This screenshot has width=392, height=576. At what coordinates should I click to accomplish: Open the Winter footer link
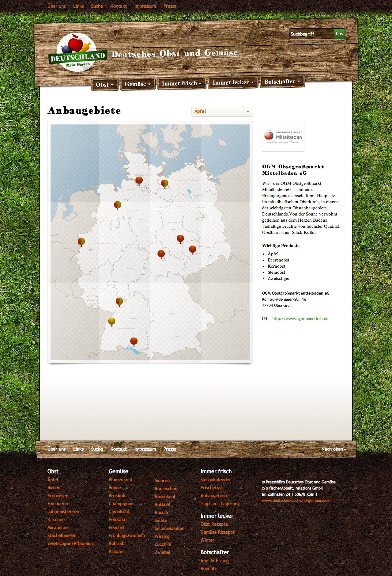[207, 540]
